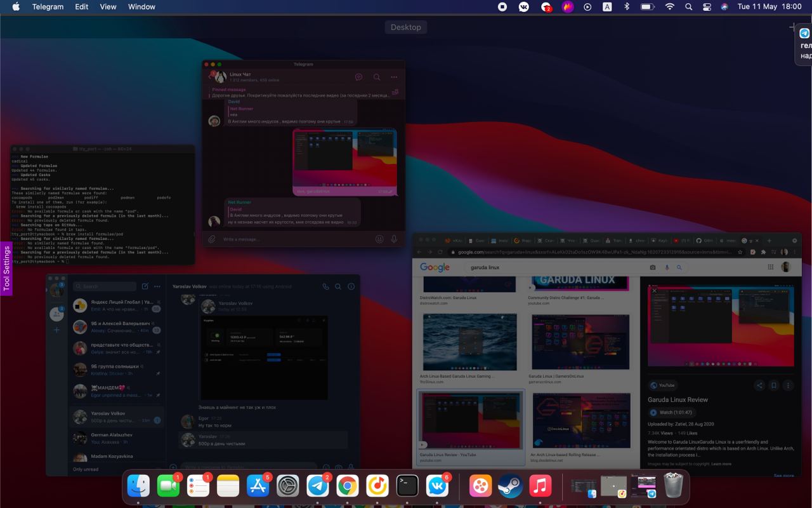812x508 pixels.
Task: Open the Music app in the Dock
Action: (x=540, y=486)
